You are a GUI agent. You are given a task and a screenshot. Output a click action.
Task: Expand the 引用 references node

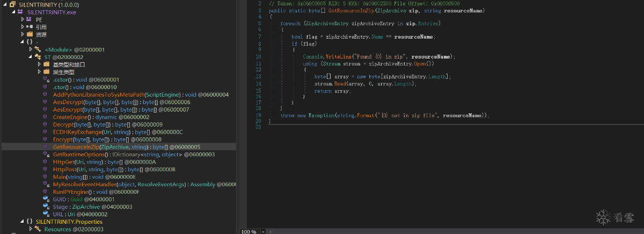coord(22,27)
